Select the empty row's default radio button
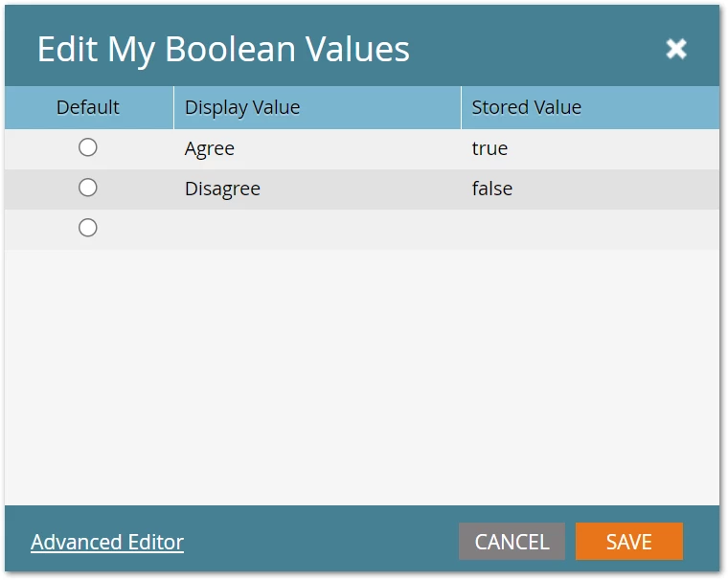This screenshot has height=580, width=728. 88,228
